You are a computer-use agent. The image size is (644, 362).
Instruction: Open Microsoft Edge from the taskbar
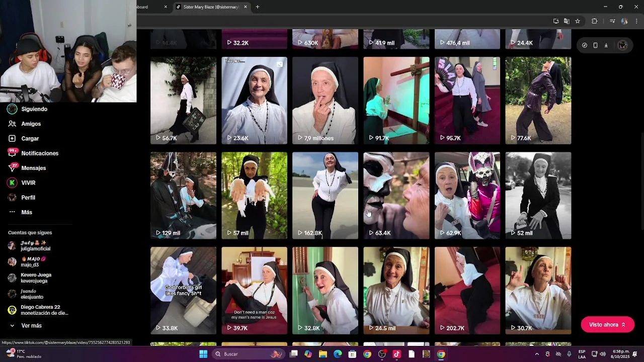pyautogui.click(x=338, y=354)
